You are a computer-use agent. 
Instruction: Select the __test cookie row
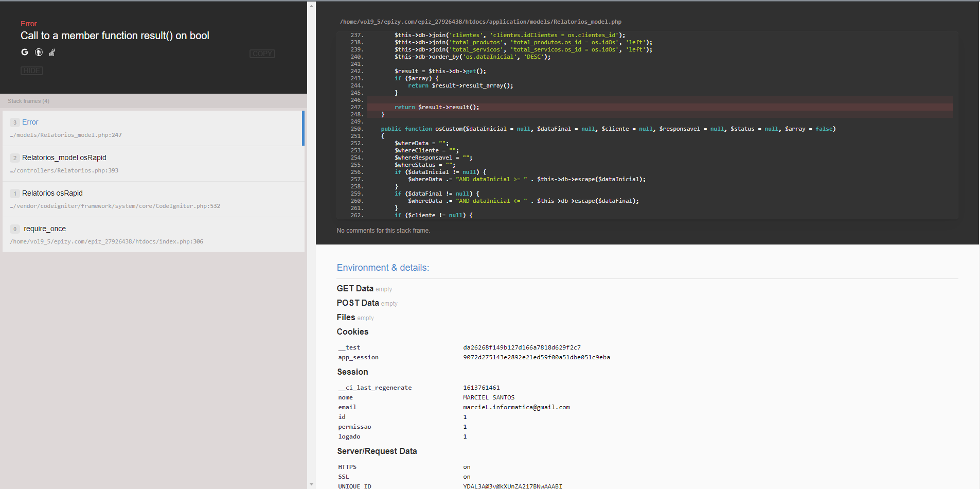click(349, 347)
